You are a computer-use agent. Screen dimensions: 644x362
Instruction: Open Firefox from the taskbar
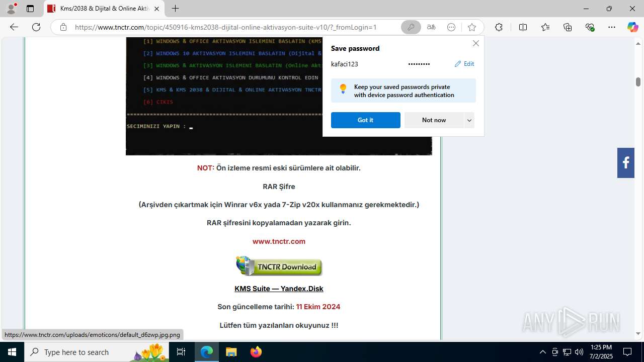(x=256, y=352)
